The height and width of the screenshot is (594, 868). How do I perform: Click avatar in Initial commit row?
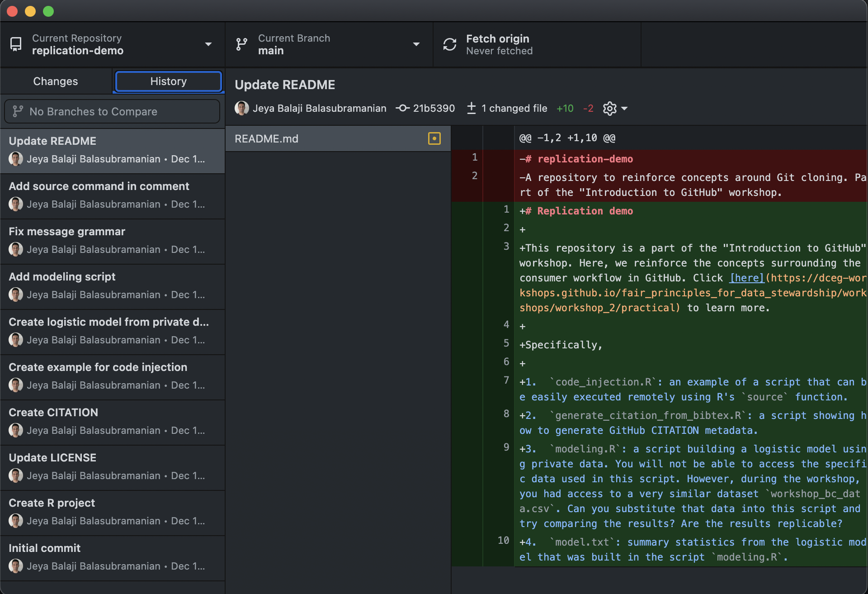click(x=16, y=566)
